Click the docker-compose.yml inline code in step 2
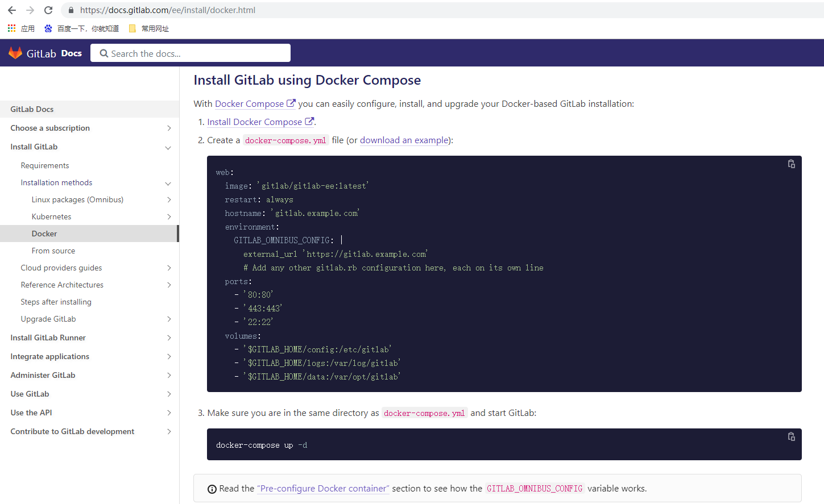The height and width of the screenshot is (504, 824). pos(285,140)
